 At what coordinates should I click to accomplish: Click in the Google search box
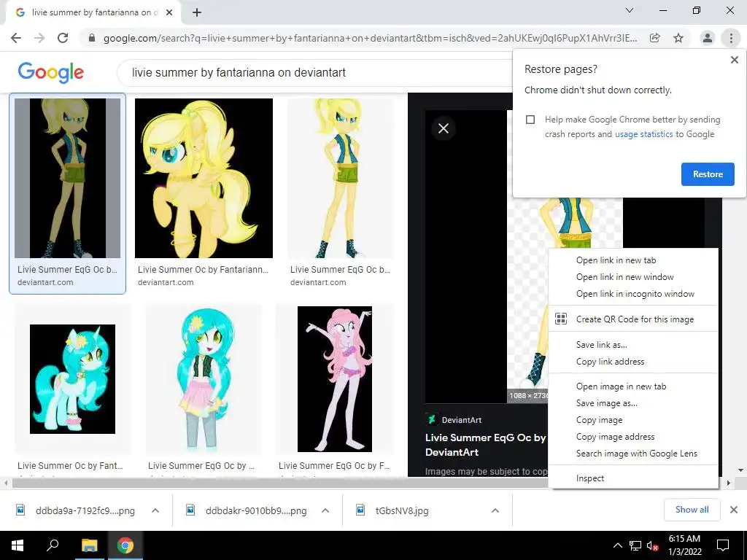pyautogui.click(x=314, y=73)
